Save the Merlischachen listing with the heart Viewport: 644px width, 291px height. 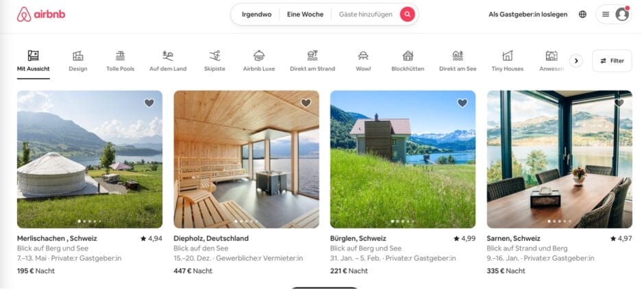pyautogui.click(x=149, y=103)
